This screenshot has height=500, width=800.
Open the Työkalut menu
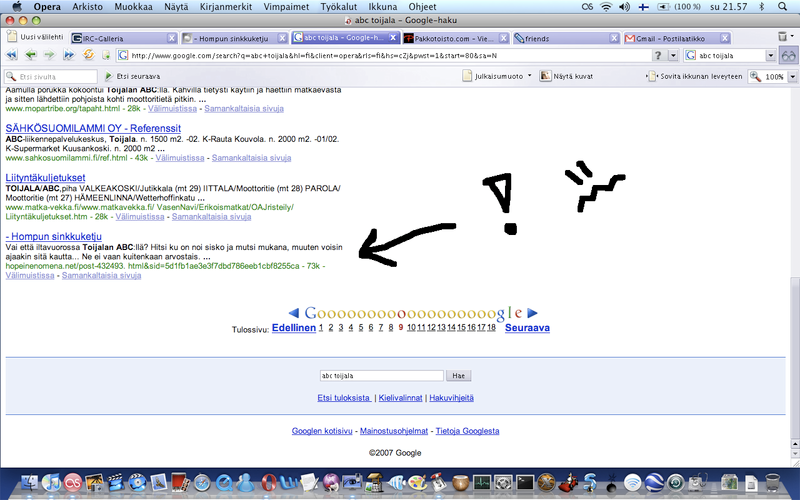tap(339, 7)
